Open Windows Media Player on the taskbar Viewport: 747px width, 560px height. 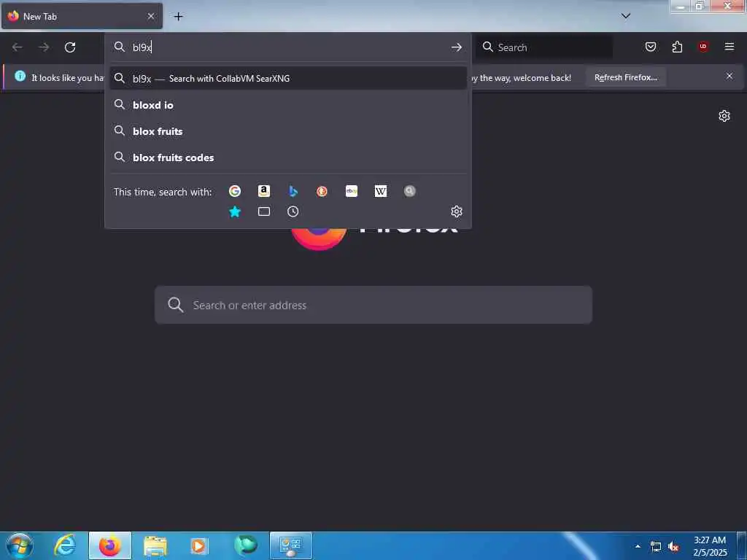point(199,545)
